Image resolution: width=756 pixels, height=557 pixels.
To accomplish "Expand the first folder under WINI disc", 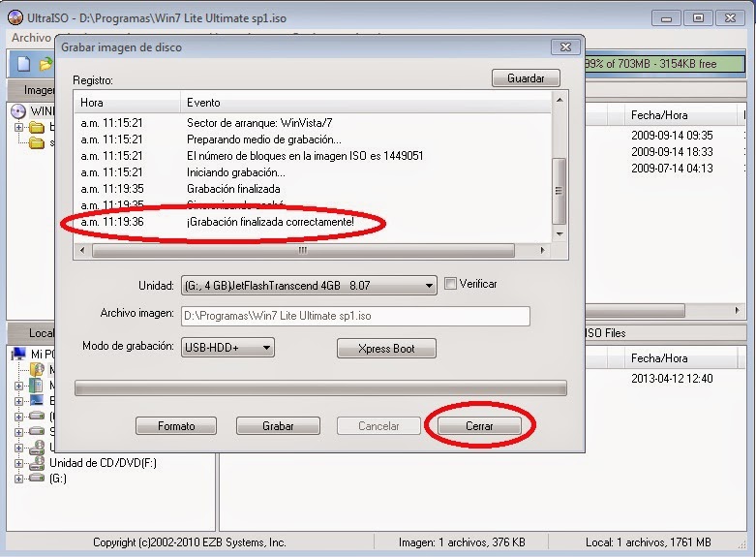I will [x=18, y=128].
